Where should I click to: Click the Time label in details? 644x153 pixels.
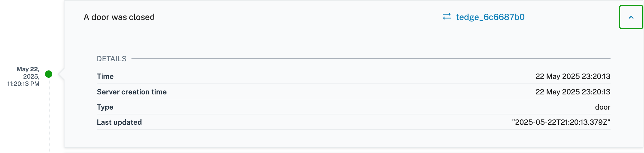(x=105, y=76)
